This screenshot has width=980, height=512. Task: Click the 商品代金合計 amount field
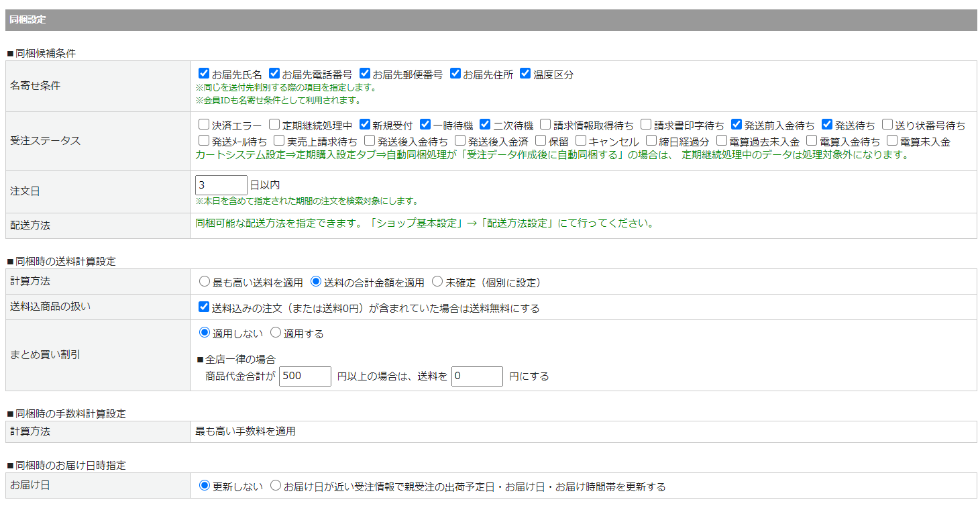click(305, 376)
